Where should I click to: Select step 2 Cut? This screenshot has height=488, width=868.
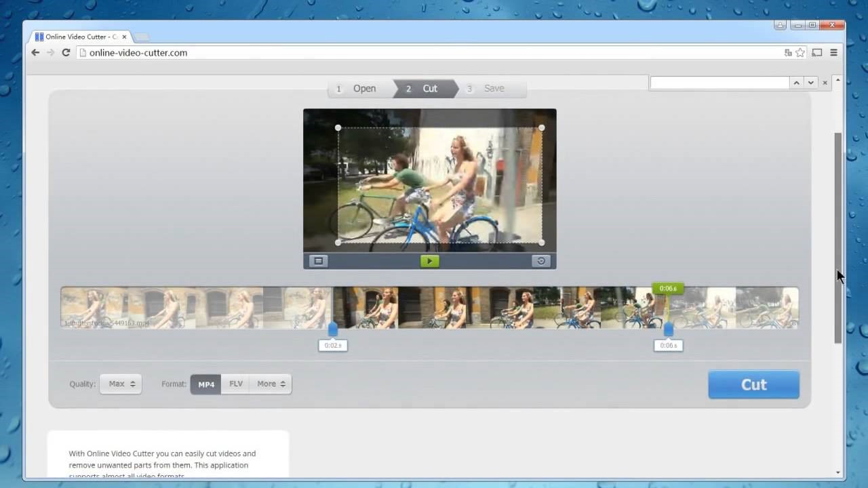pos(425,88)
